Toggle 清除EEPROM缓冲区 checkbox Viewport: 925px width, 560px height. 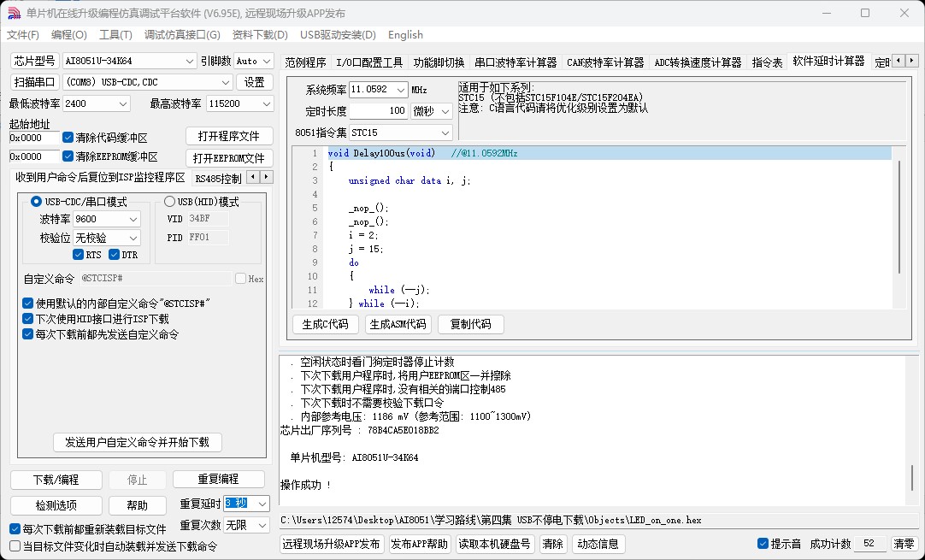pos(68,156)
